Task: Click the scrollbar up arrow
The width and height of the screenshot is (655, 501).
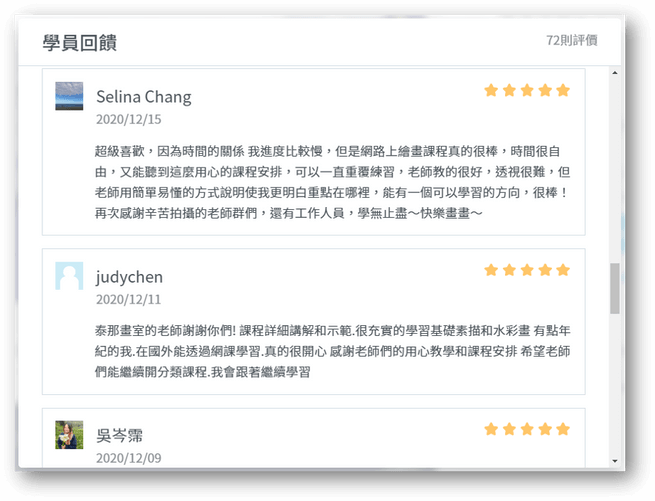Action: tap(615, 73)
